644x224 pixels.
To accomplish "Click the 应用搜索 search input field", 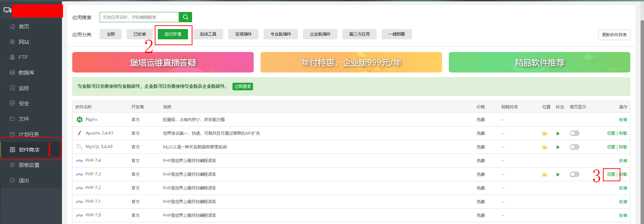I will [x=139, y=17].
